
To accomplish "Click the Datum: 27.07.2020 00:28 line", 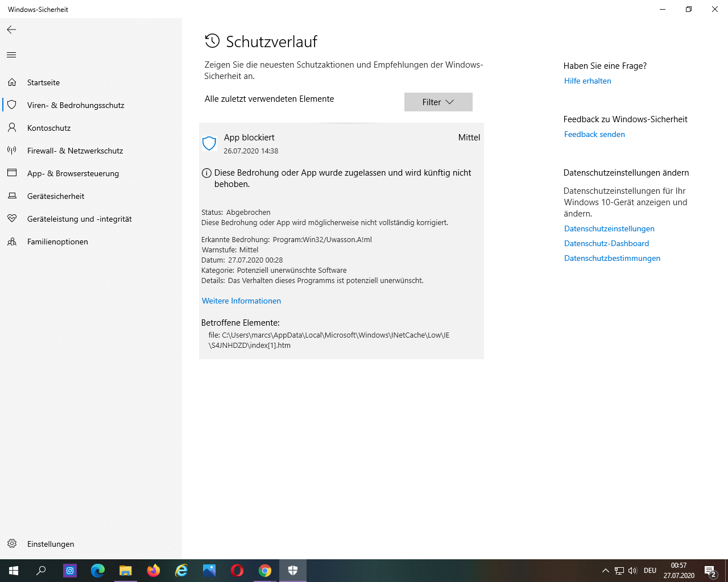I will pos(242,260).
